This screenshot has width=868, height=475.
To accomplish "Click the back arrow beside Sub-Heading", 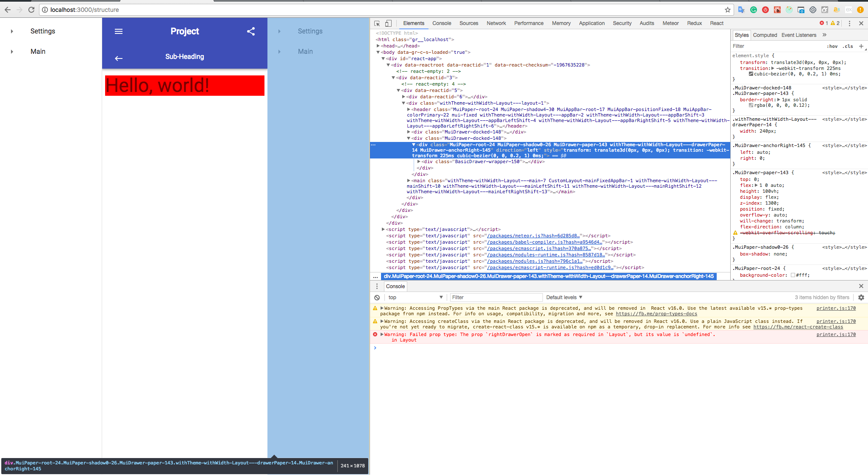I will point(119,58).
